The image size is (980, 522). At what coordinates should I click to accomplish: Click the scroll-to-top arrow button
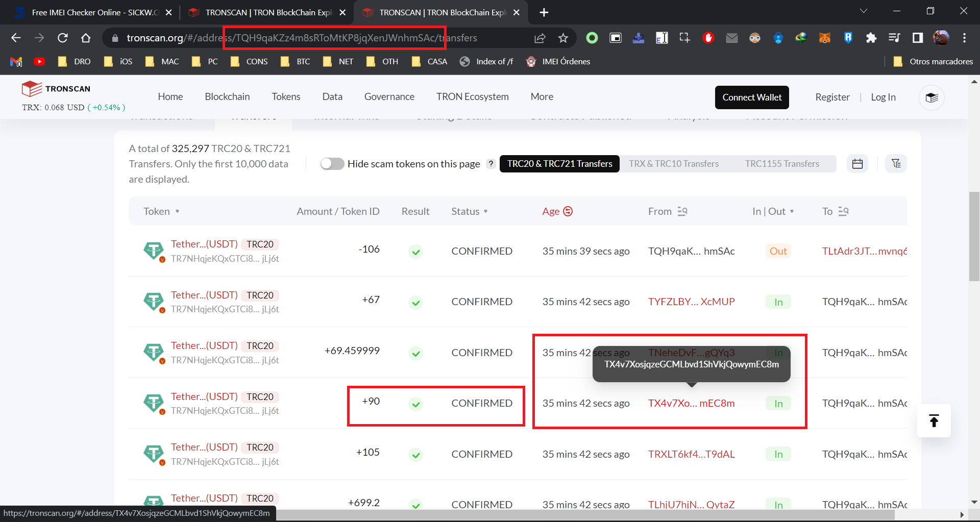point(934,421)
